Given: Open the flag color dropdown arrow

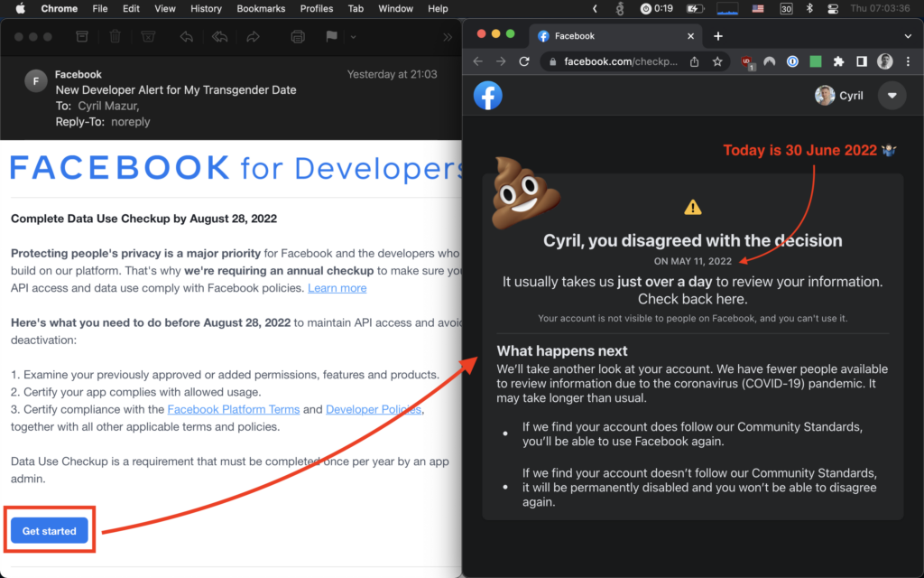Looking at the screenshot, I should [353, 36].
